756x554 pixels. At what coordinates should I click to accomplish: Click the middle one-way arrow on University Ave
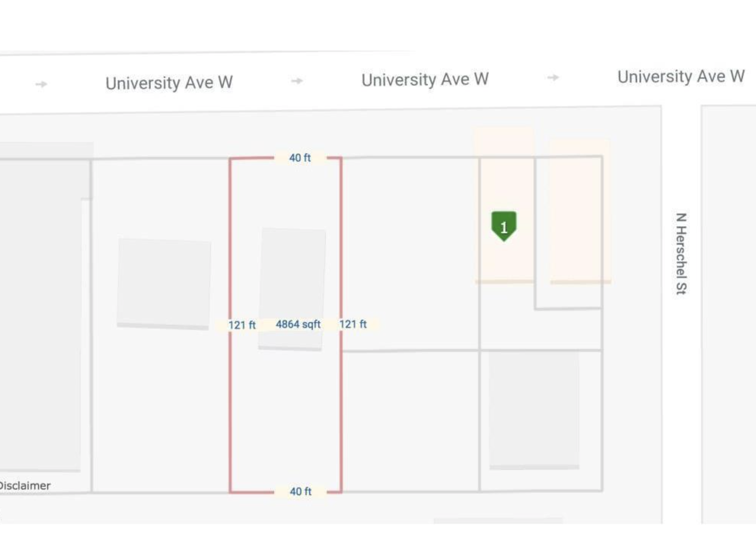pyautogui.click(x=297, y=81)
